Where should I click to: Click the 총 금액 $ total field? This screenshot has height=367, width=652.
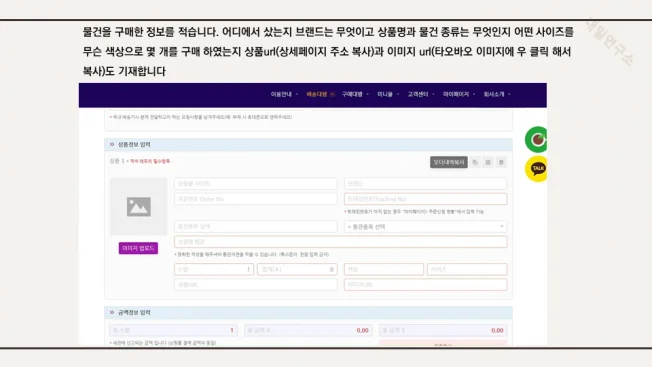click(443, 330)
